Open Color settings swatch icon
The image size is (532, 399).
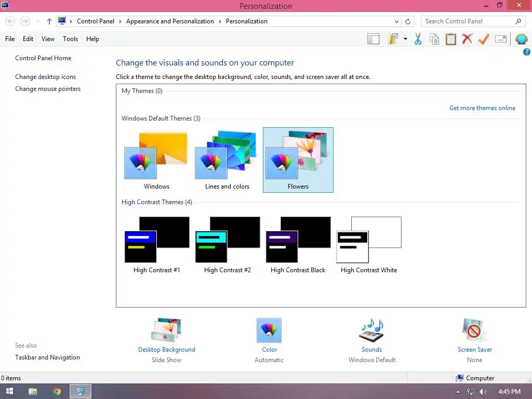[x=269, y=330]
